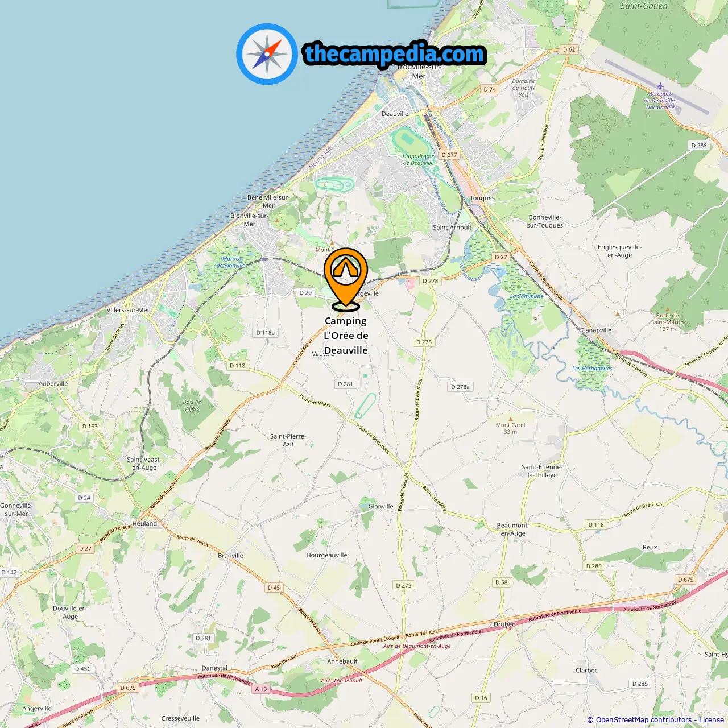This screenshot has height=728, width=728.
Task: Click the Beaumont-en-Auge village label
Action: (512, 530)
